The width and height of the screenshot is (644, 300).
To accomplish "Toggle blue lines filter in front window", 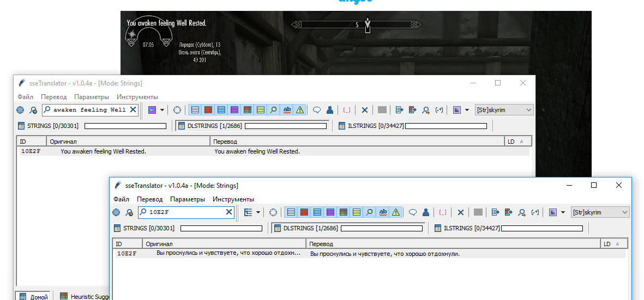I will pos(317,212).
